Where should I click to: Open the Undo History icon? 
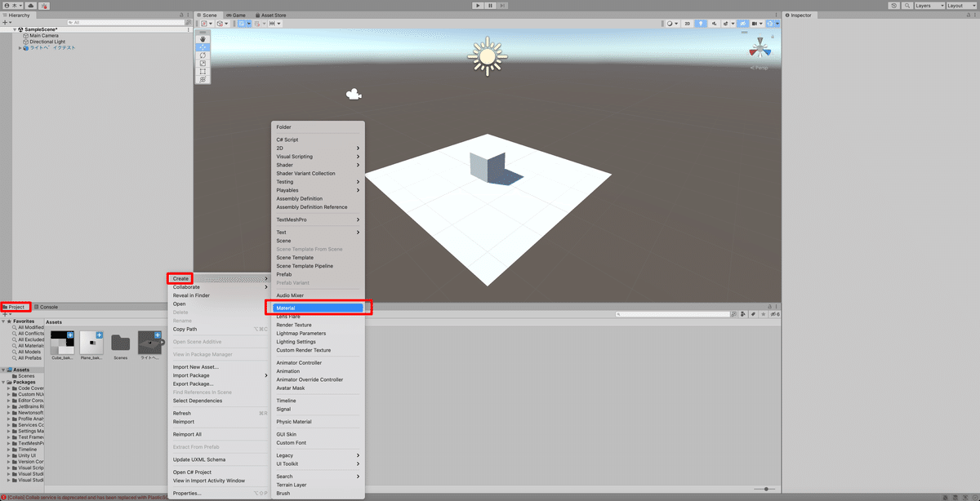click(x=893, y=5)
